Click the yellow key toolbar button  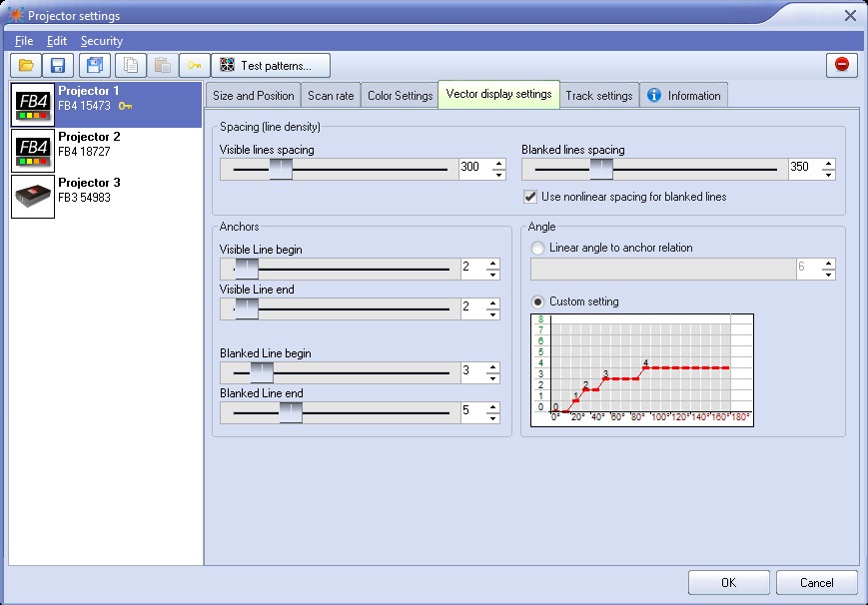(x=194, y=66)
